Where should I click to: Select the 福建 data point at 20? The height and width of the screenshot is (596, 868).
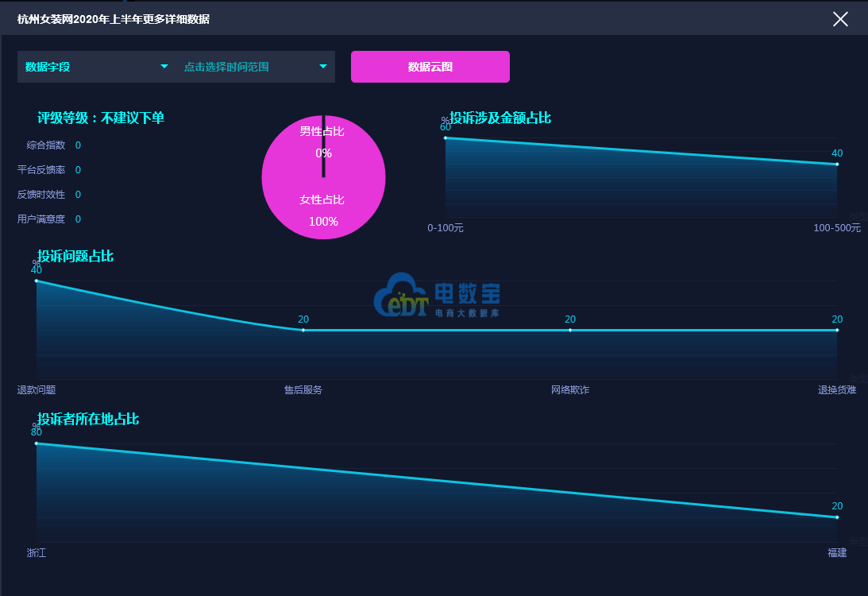[x=837, y=517]
